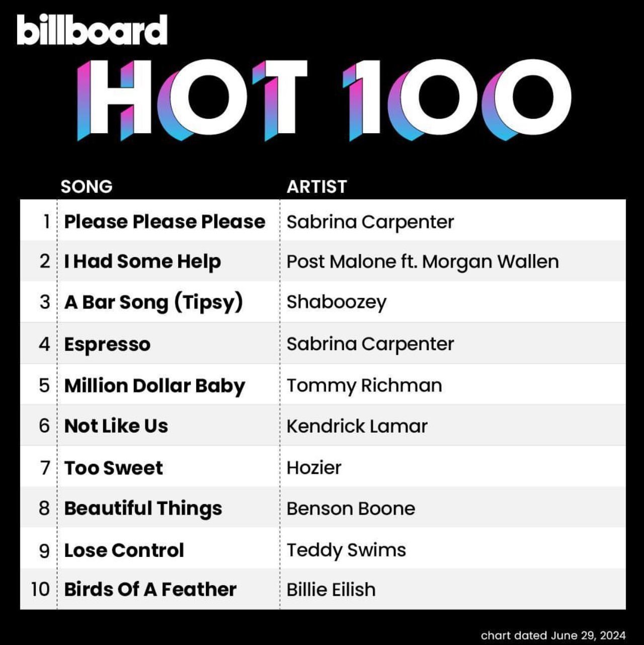
Task: Click the artist Billie Eilish
Action: point(331,590)
